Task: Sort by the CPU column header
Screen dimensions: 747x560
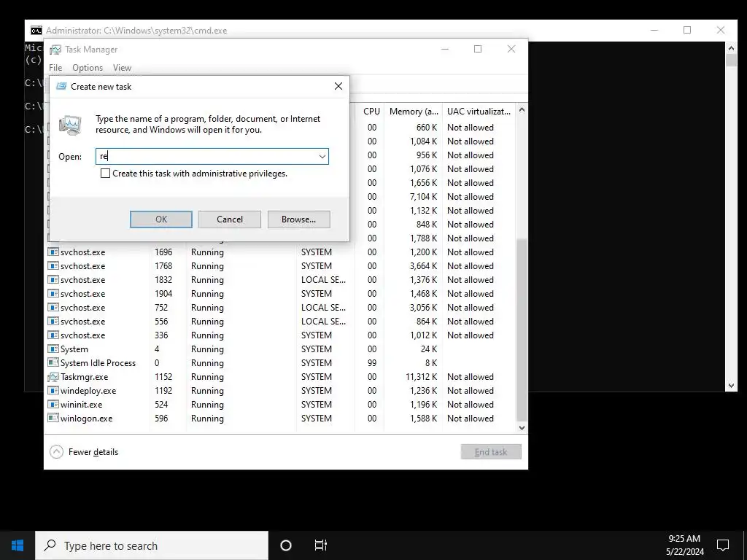Action: coord(371,112)
